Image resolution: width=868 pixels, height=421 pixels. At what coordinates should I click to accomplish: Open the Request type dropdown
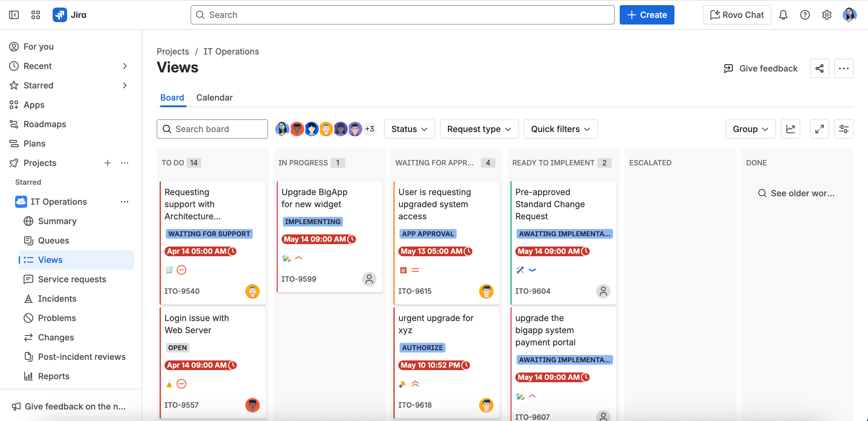click(x=479, y=129)
